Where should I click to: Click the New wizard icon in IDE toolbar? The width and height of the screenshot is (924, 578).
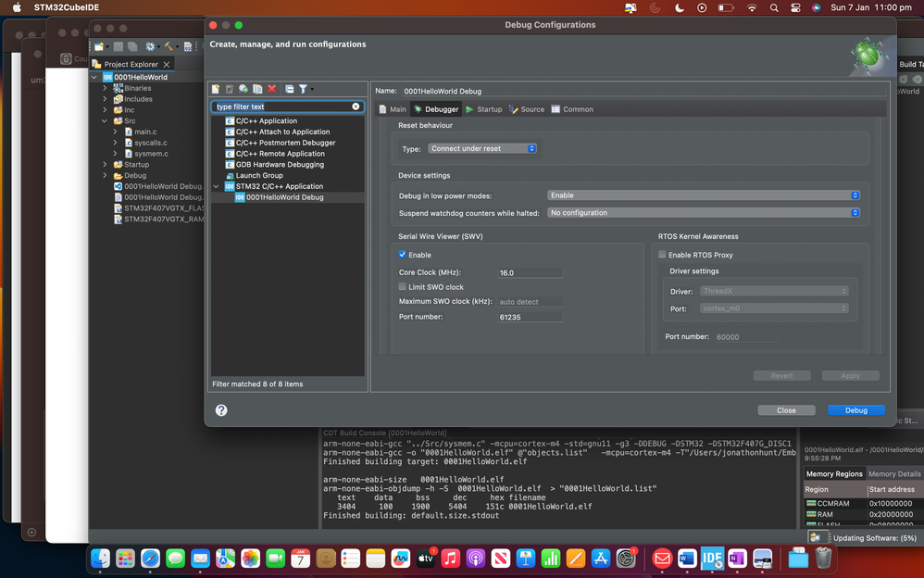coord(99,46)
